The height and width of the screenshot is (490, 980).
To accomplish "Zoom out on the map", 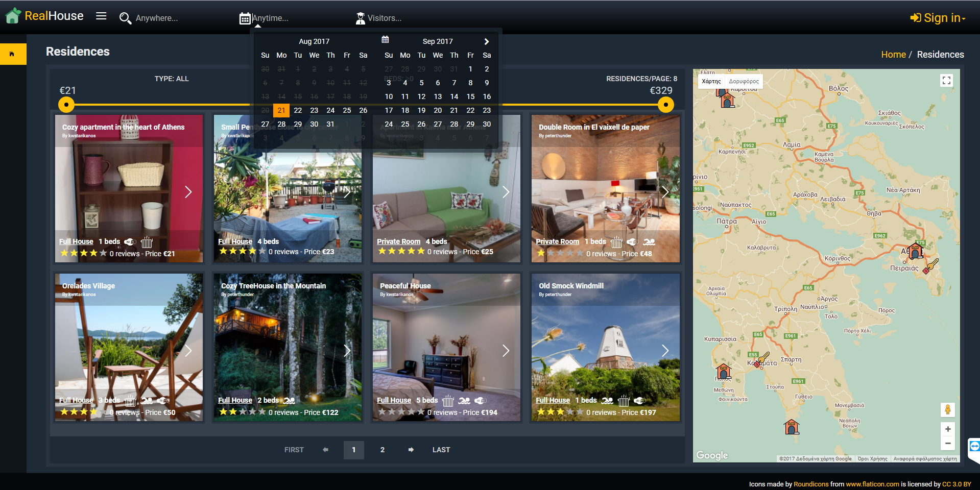I will (948, 444).
